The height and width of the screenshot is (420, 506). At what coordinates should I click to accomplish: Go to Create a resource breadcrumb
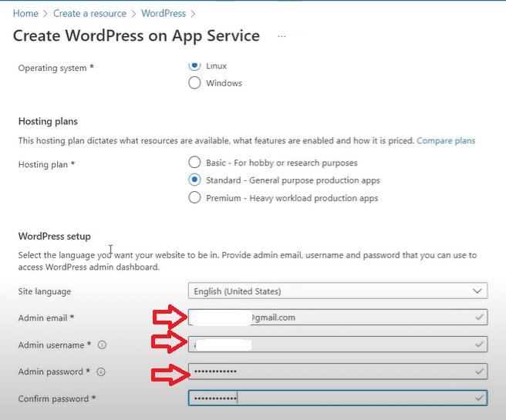point(89,14)
